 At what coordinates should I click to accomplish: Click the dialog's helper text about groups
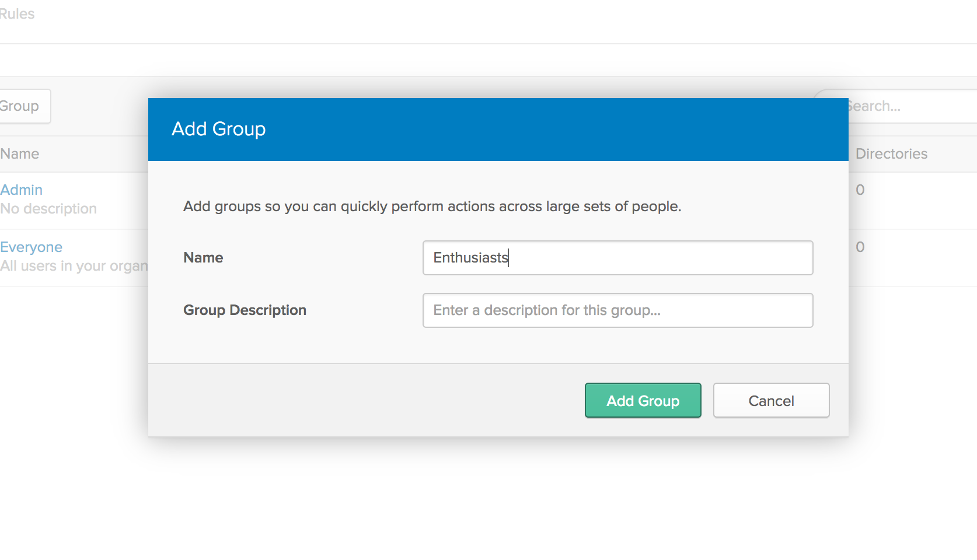[x=432, y=206]
